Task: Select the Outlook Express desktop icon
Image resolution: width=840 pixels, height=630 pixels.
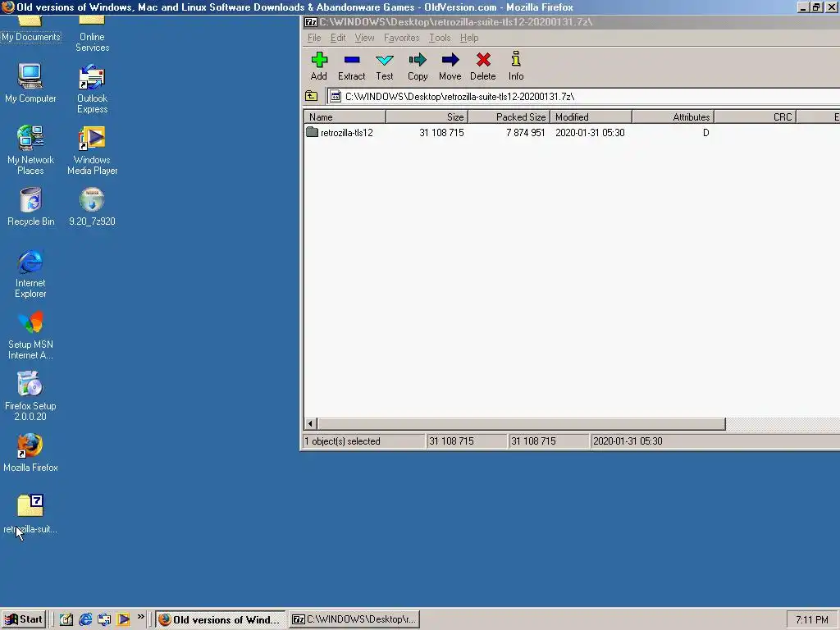Action: click(x=92, y=89)
